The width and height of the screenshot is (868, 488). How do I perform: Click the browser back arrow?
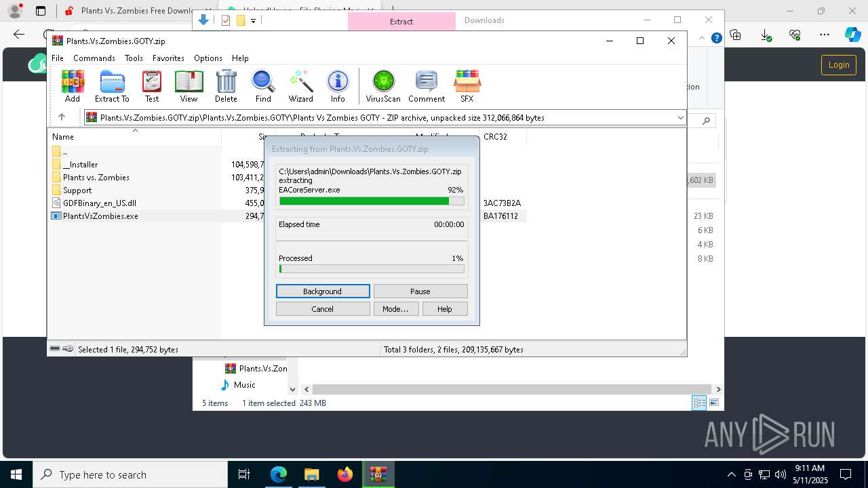coord(19,35)
